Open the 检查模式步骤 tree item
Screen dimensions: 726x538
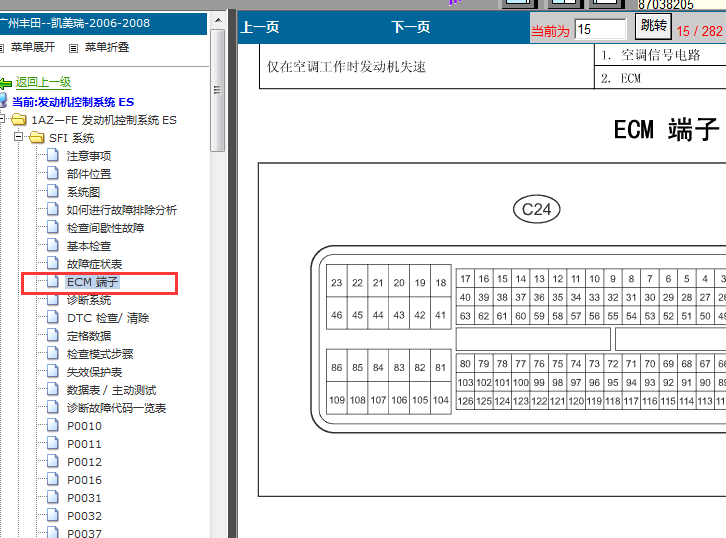100,354
